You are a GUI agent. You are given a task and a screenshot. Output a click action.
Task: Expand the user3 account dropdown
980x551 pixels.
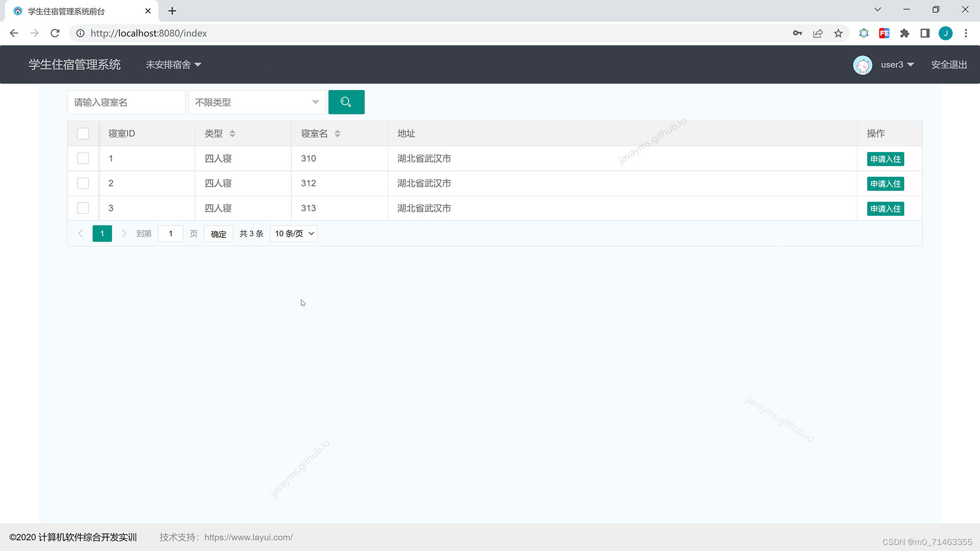click(x=897, y=65)
